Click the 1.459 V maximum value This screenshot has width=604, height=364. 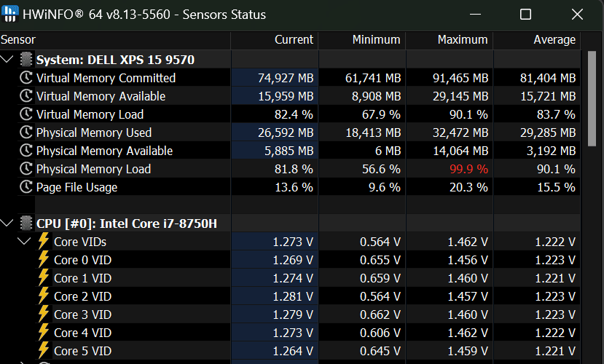[x=468, y=351]
